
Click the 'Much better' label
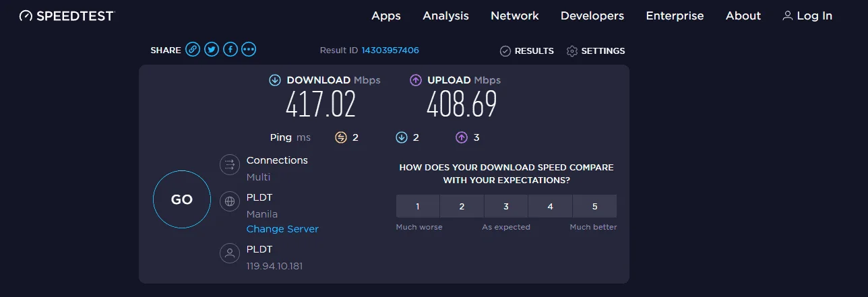pyautogui.click(x=593, y=227)
